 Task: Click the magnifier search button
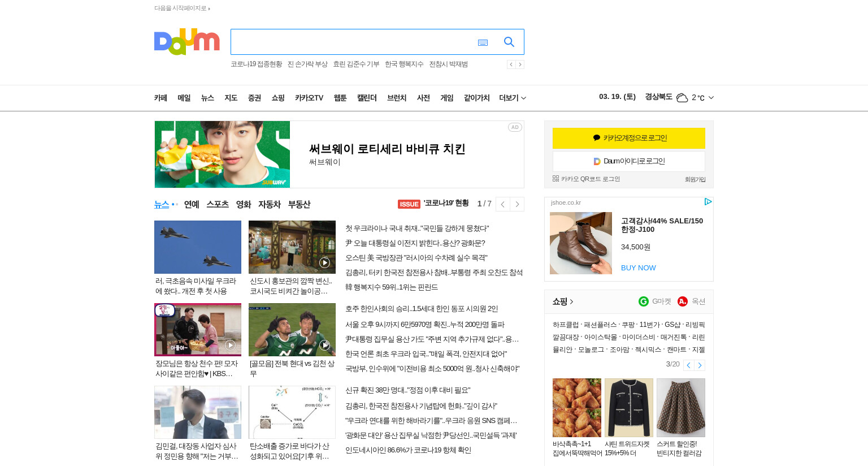click(509, 42)
